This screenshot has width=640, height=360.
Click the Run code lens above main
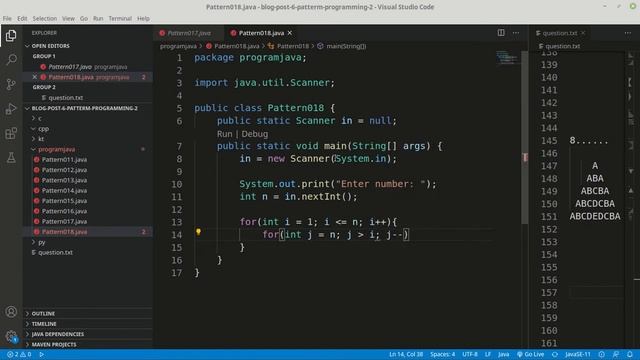[224, 134]
